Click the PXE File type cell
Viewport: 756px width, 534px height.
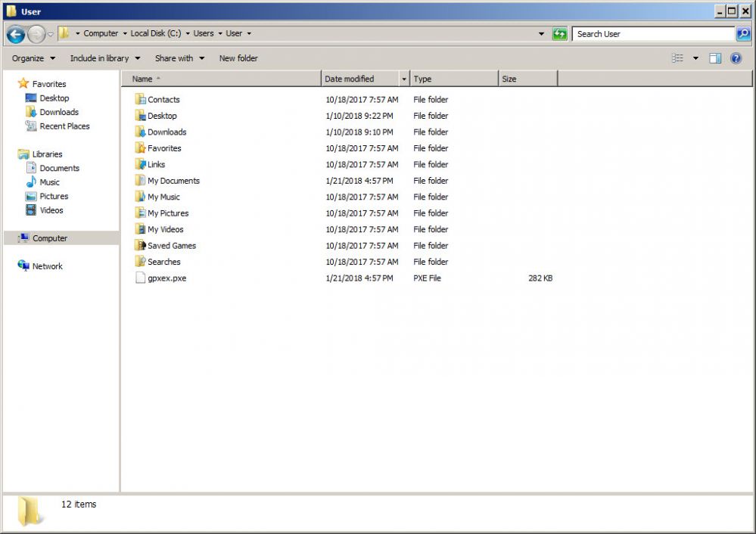427,278
